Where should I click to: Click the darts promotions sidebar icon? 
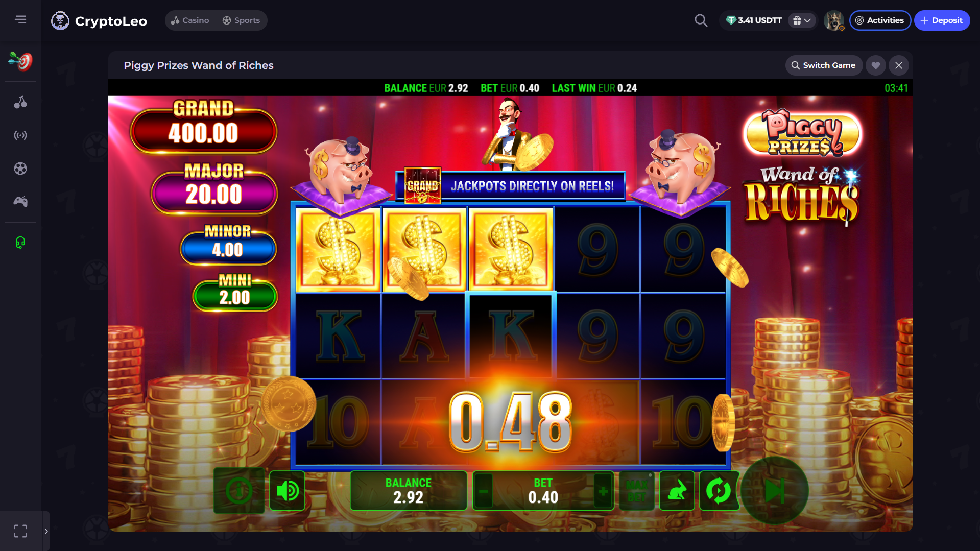click(x=20, y=62)
